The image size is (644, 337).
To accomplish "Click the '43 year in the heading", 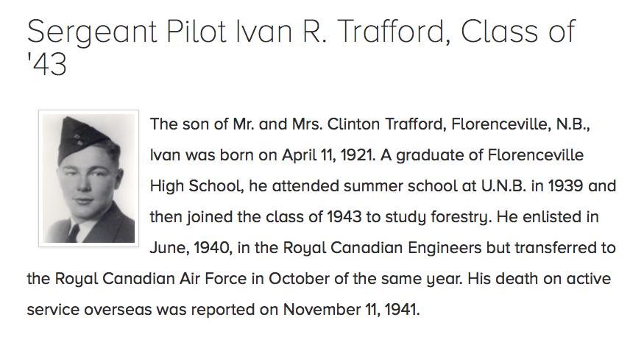I will coord(47,65).
